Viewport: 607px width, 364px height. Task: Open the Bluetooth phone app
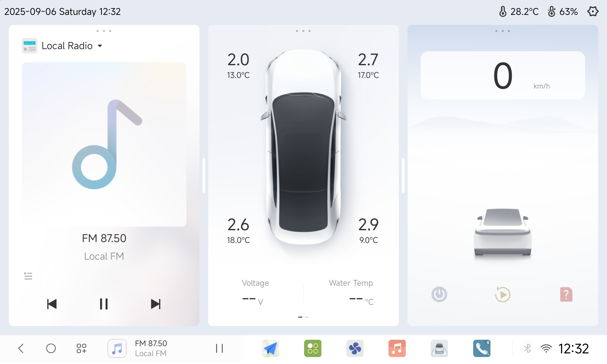point(482,348)
